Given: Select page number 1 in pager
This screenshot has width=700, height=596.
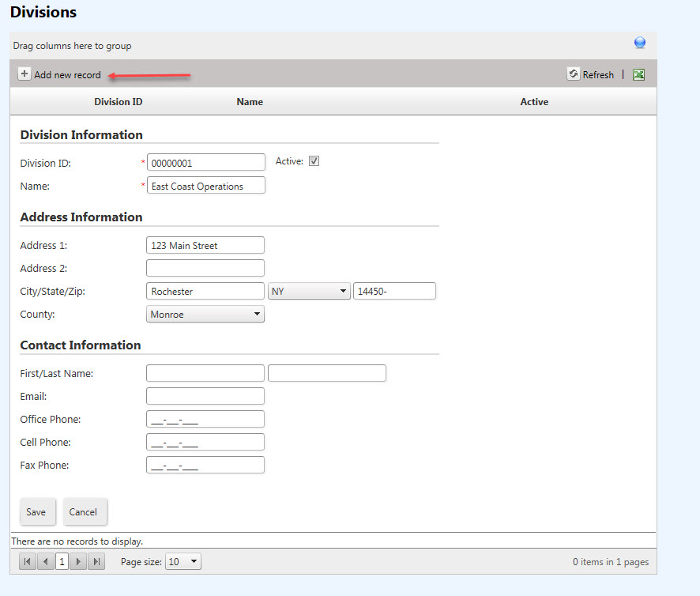Looking at the screenshot, I should coord(62,562).
